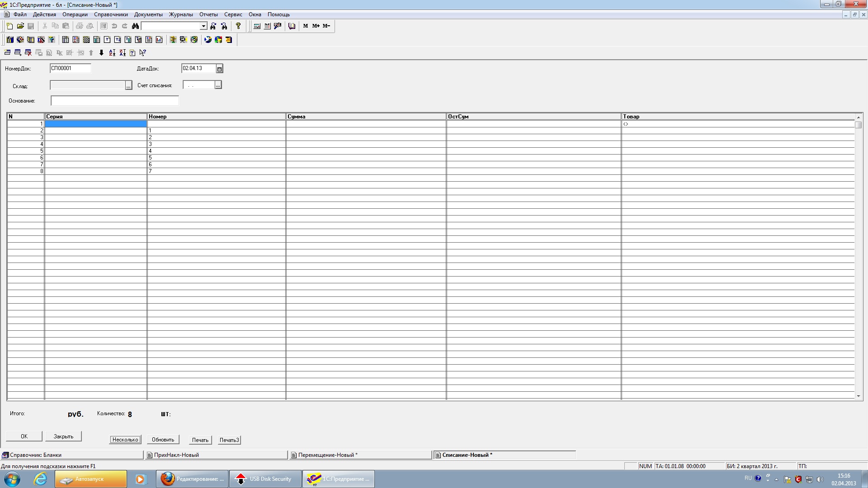Image resolution: width=868 pixels, height=488 pixels.
Task: Open the Отчеты menu
Action: click(x=208, y=14)
